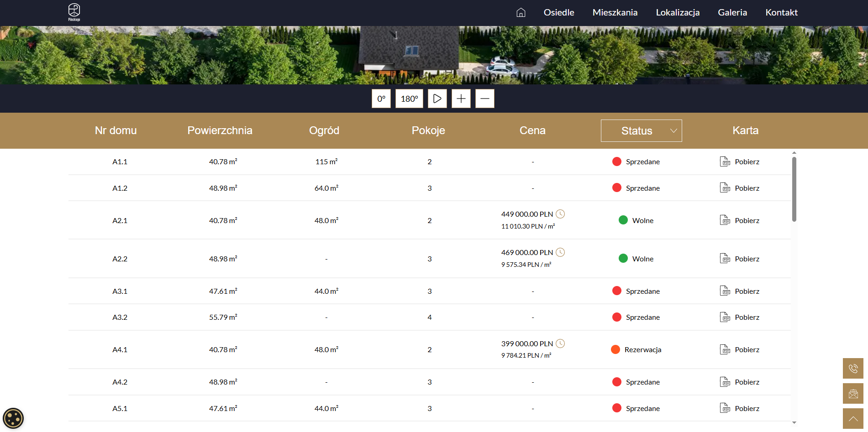Click the phone contact icon

853,368
